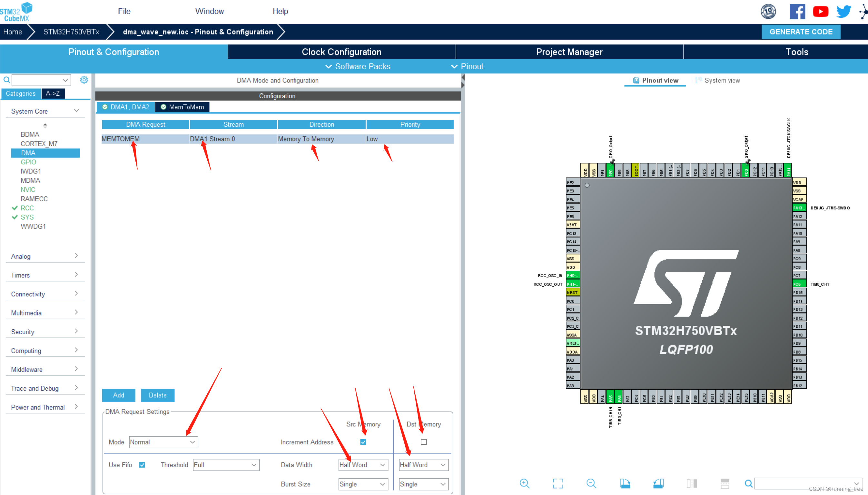Open the Twitter link icon
The image size is (868, 495).
[843, 12]
